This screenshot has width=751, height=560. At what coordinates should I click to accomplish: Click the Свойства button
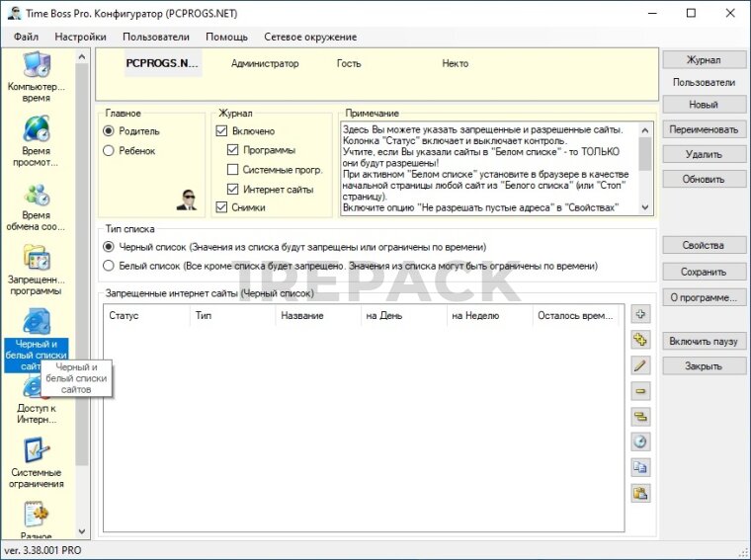703,245
